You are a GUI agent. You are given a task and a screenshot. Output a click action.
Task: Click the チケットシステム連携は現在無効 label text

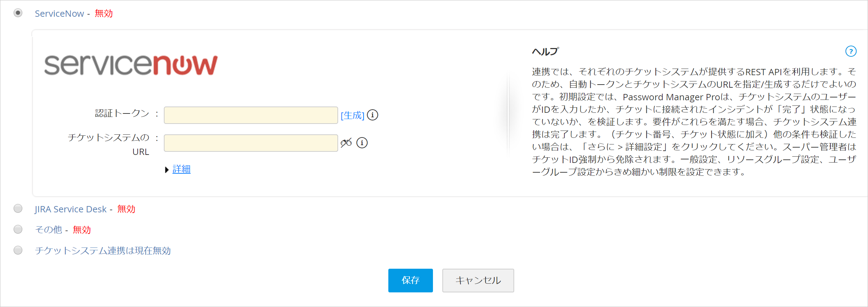103,251
